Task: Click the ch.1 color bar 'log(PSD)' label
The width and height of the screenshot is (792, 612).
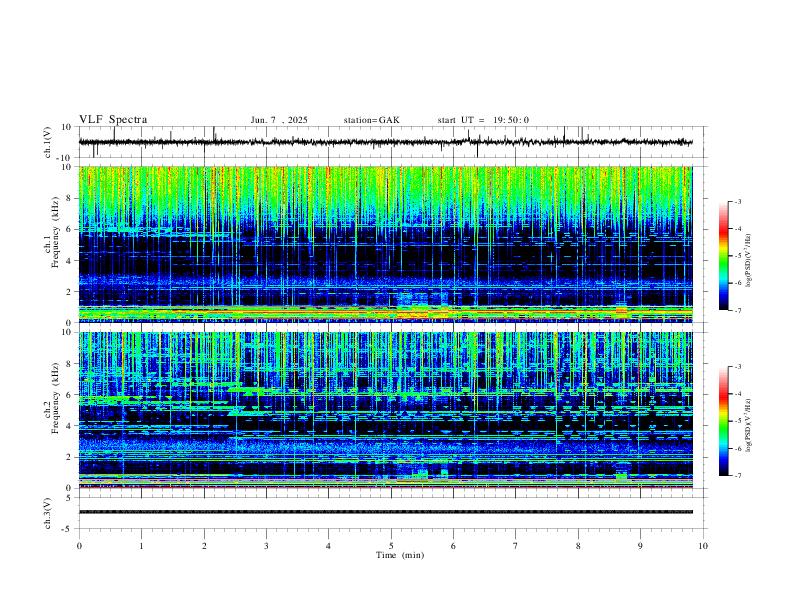Action: coord(749,260)
